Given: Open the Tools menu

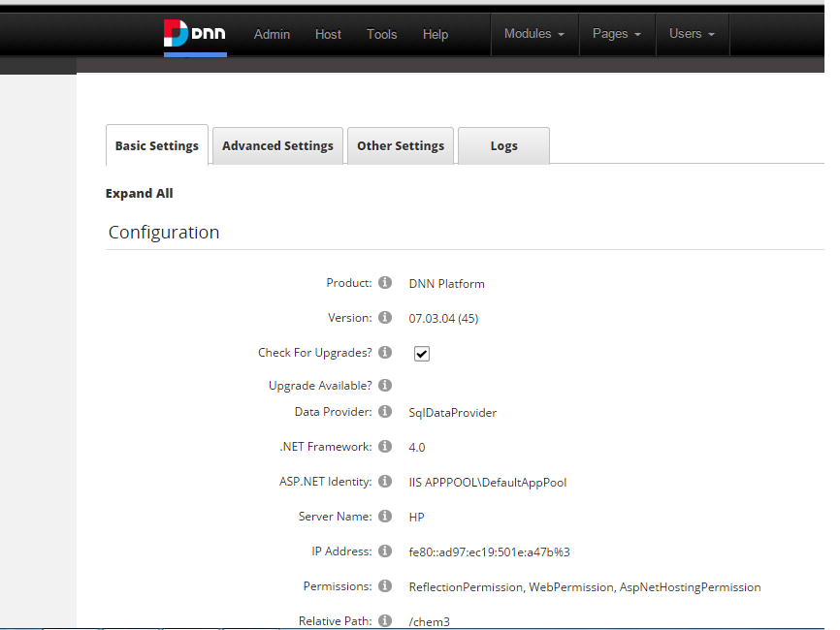Looking at the screenshot, I should 381,34.
